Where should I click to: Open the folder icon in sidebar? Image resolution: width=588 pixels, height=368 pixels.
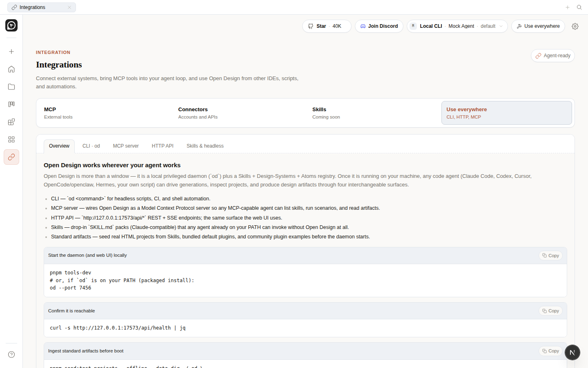click(11, 87)
